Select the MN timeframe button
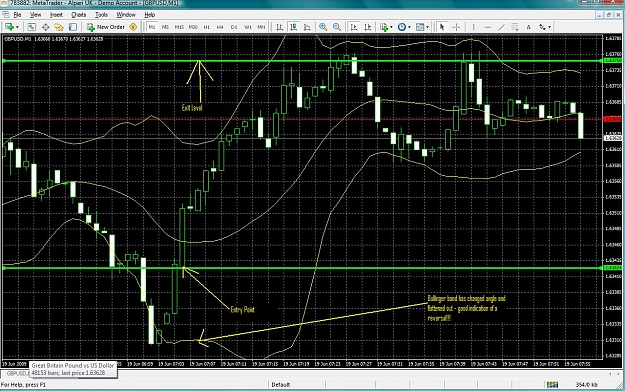The height and width of the screenshot is (391, 625). point(261,27)
